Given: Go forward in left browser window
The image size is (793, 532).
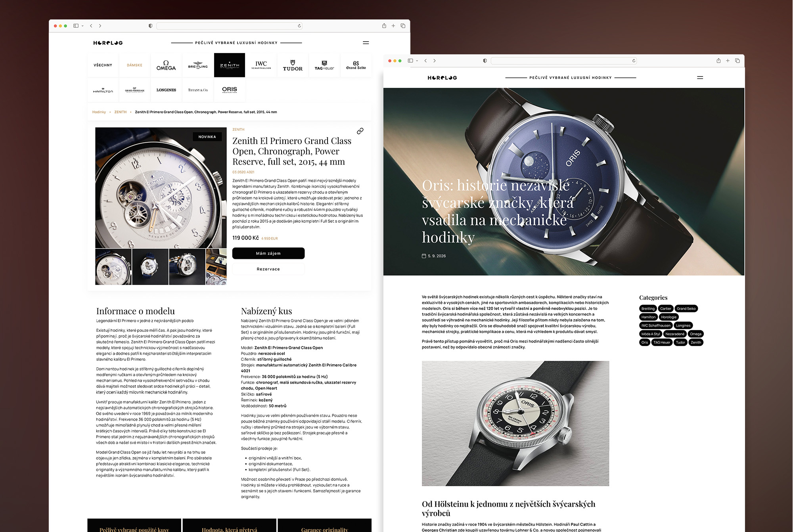Looking at the screenshot, I should [x=100, y=26].
